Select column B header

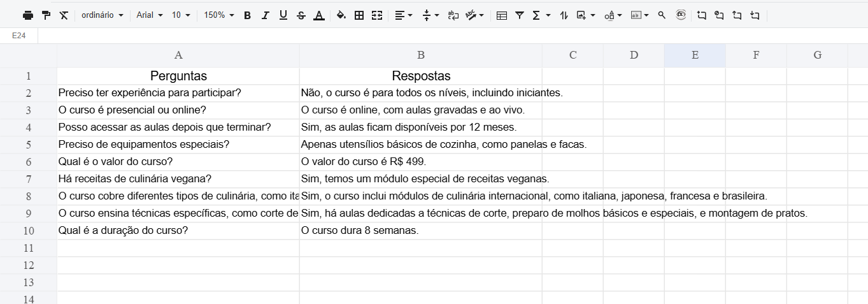(x=421, y=55)
